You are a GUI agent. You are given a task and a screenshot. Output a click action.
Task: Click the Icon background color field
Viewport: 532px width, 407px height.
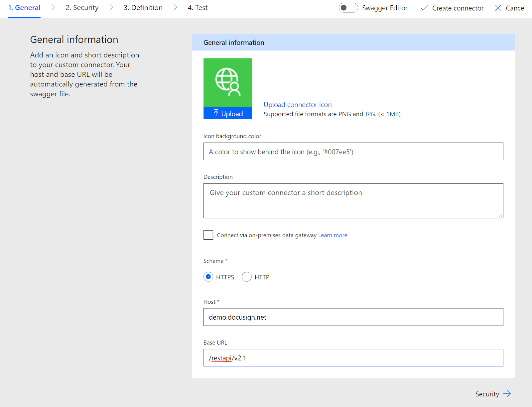[353, 152]
